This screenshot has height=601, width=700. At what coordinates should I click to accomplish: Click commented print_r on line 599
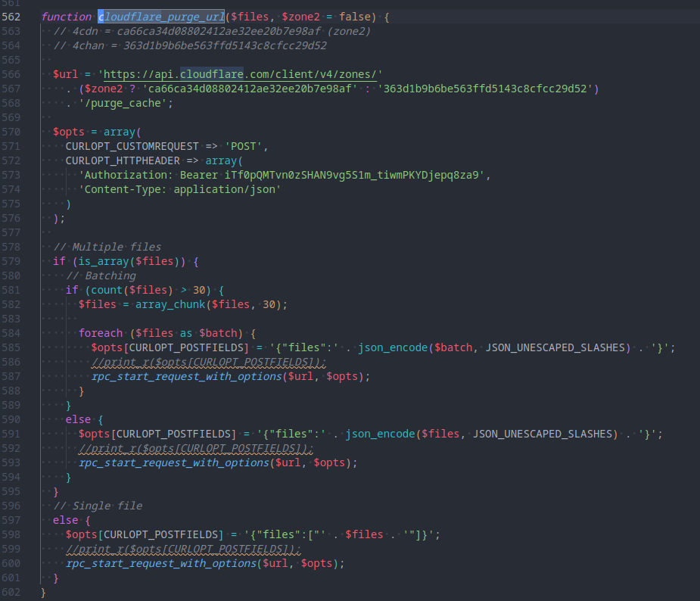[x=183, y=549]
